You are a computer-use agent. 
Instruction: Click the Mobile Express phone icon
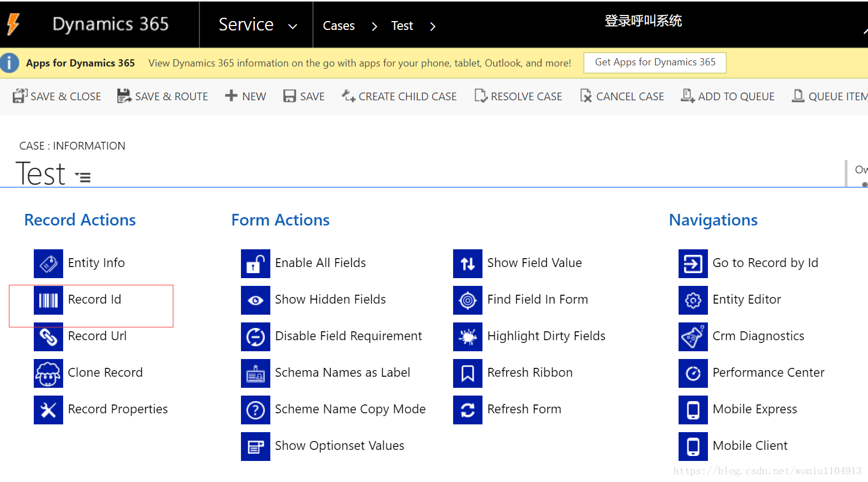(693, 410)
